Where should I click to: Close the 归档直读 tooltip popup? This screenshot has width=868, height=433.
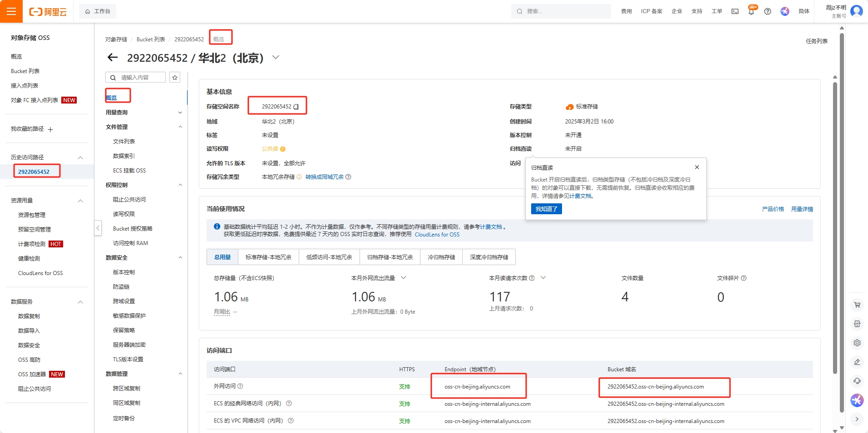pyautogui.click(x=697, y=167)
